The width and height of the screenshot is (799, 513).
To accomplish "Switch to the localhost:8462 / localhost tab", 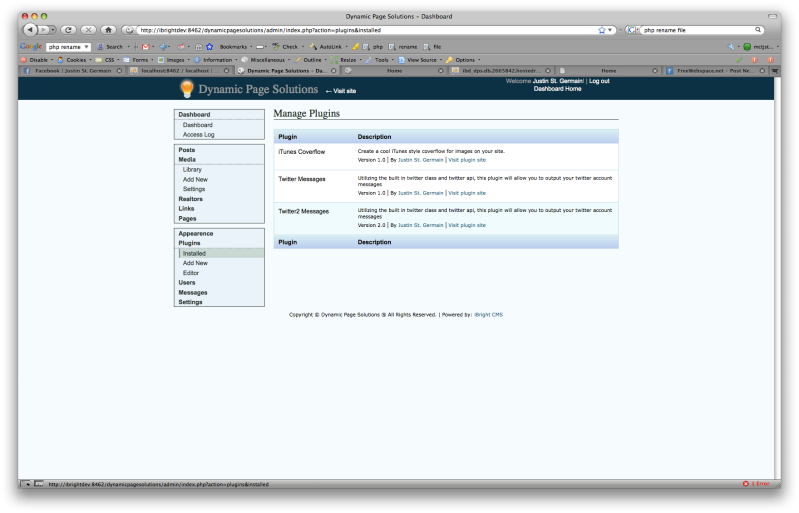I will coord(179,71).
